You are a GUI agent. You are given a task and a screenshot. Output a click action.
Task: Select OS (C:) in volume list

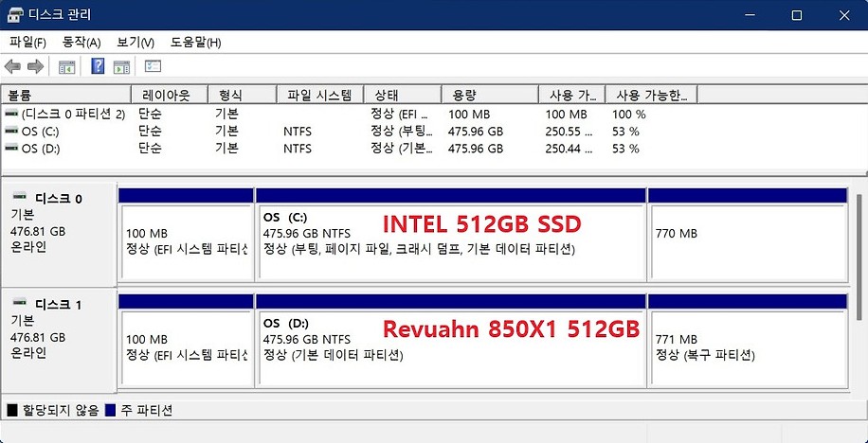click(41, 132)
